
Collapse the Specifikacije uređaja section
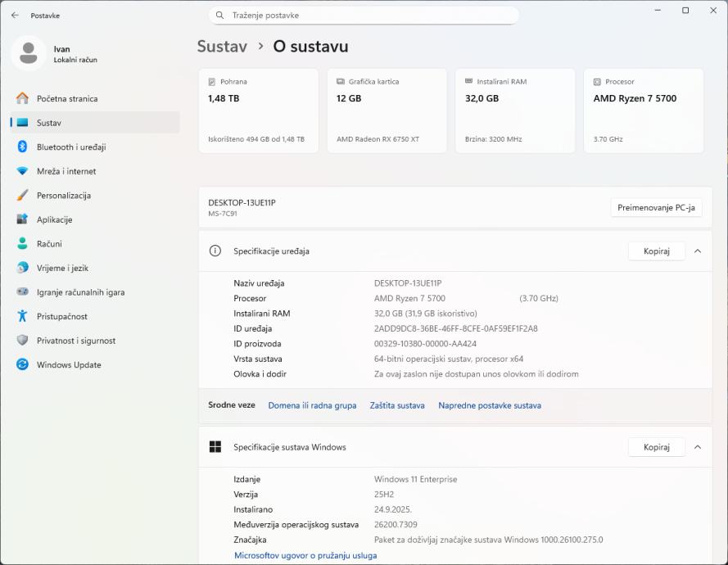697,251
